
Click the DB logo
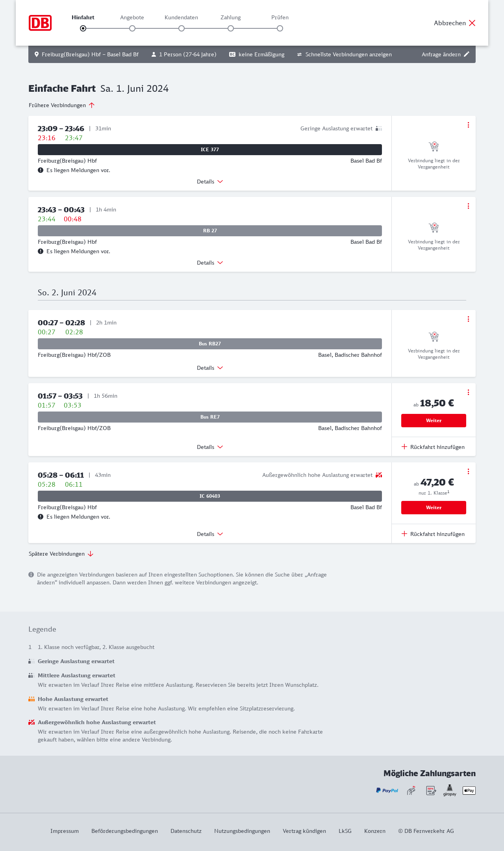[40, 23]
